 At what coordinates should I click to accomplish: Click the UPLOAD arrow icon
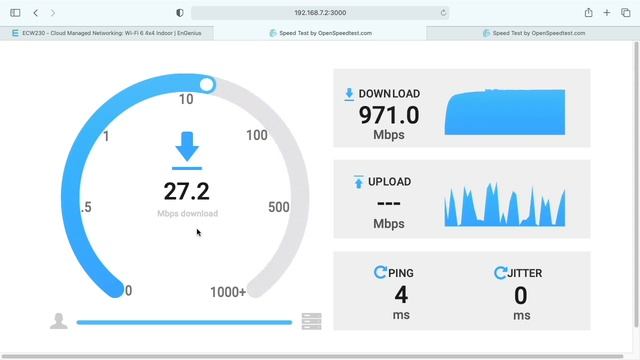click(x=358, y=182)
